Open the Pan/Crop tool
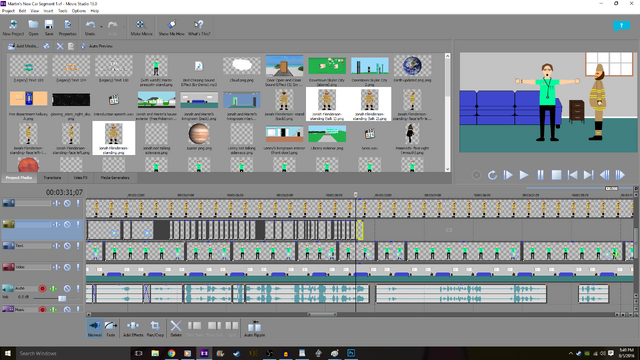 [155, 328]
